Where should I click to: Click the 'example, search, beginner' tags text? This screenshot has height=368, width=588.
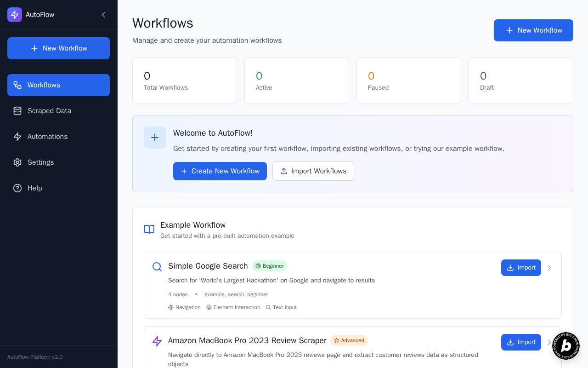click(x=236, y=294)
